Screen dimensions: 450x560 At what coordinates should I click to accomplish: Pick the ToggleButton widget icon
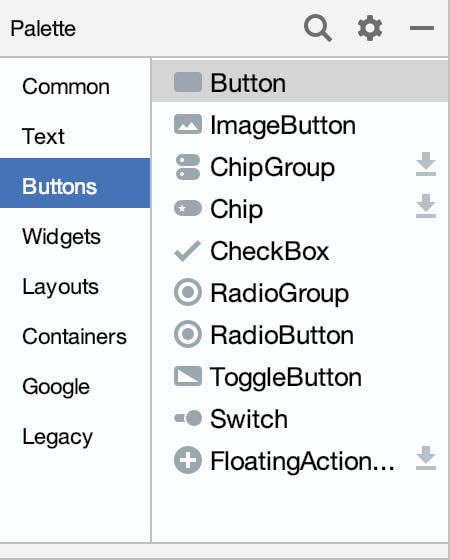point(188,376)
